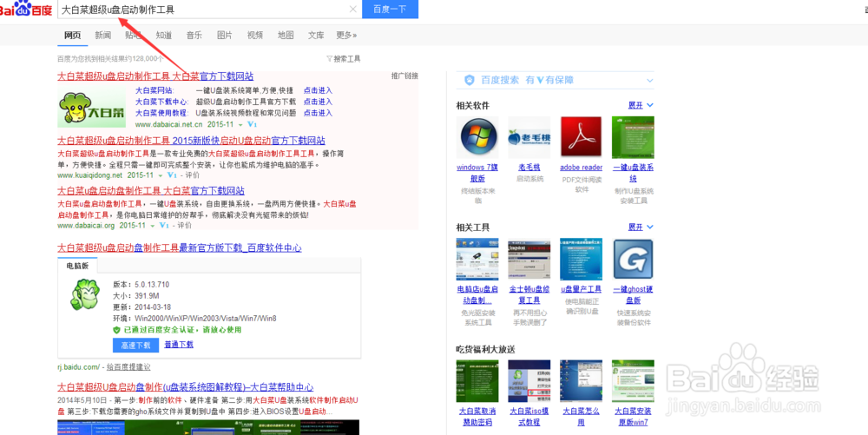Expand 相关工具 with 展开
868x435 pixels.
coord(641,227)
